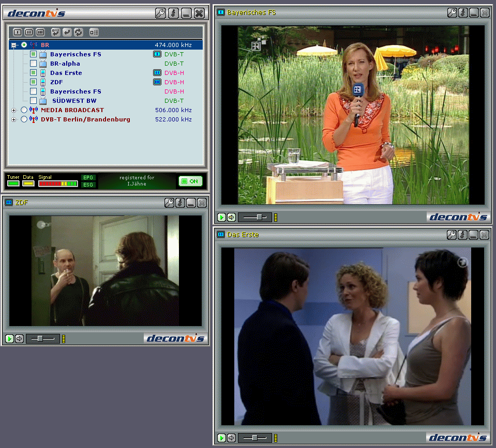This screenshot has width=496, height=448.
Task: Check the SÜDWEST BW checkbox
Action: pyautogui.click(x=33, y=100)
